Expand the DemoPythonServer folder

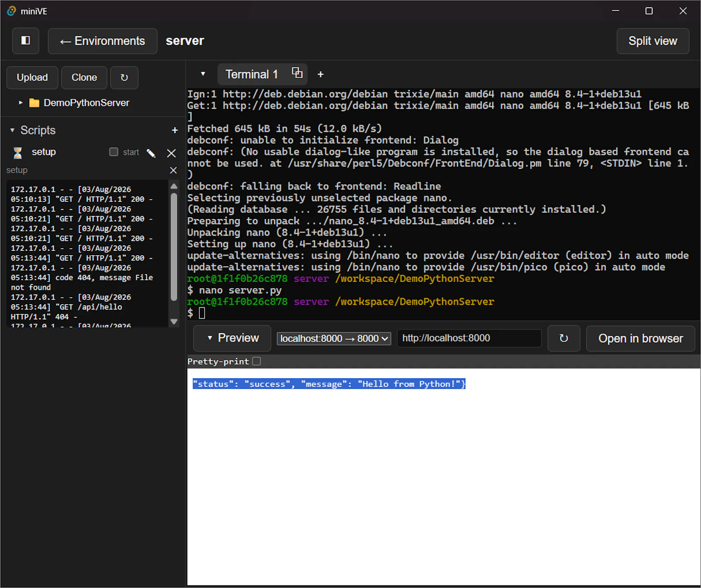coord(20,103)
